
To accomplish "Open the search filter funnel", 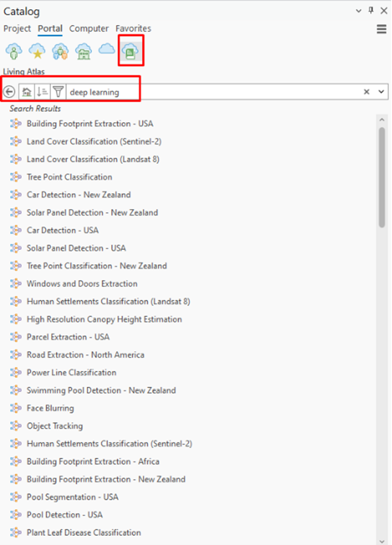I will click(58, 92).
